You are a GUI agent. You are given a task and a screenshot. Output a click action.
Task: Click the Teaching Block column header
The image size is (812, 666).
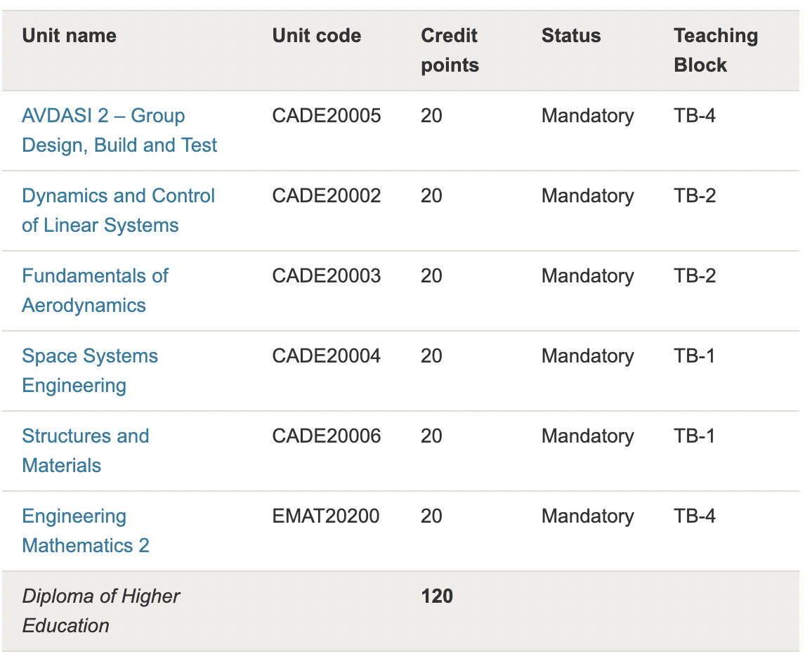(x=715, y=50)
